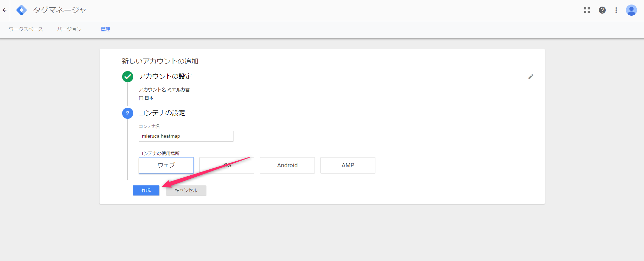Switch to the バージョン tab
Screen dimensions: 644x261
click(69, 29)
